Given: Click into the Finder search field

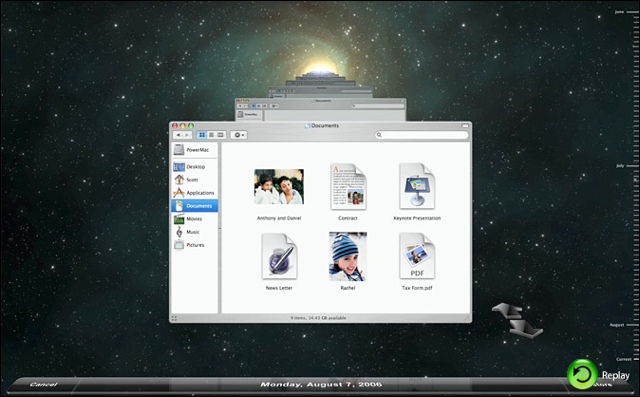Looking at the screenshot, I should [x=422, y=135].
